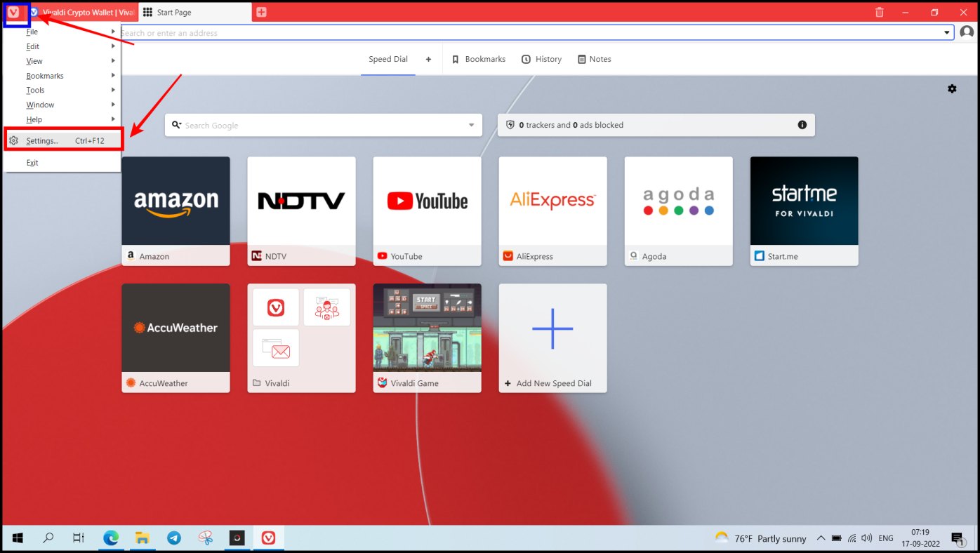The height and width of the screenshot is (553, 980).
Task: Open the Agoda speed dial
Action: tap(678, 211)
